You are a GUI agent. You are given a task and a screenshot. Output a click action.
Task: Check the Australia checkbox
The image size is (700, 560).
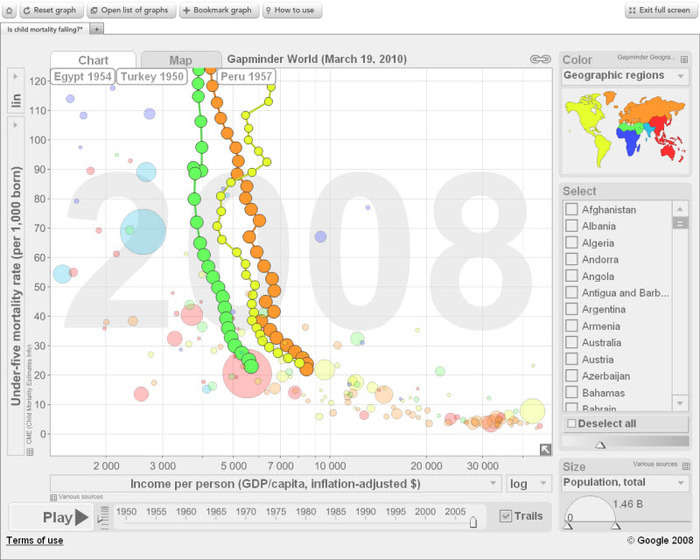[x=571, y=343]
